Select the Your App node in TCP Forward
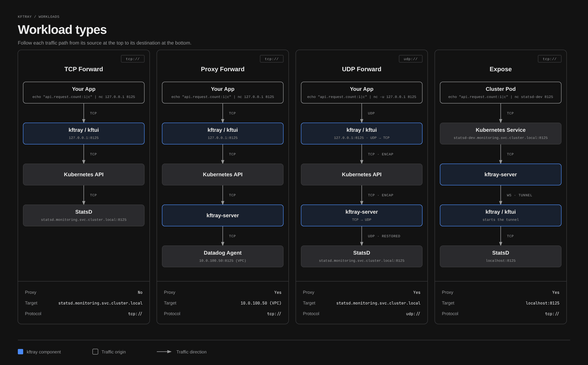Viewport: 588px width, 365px height. point(84,93)
